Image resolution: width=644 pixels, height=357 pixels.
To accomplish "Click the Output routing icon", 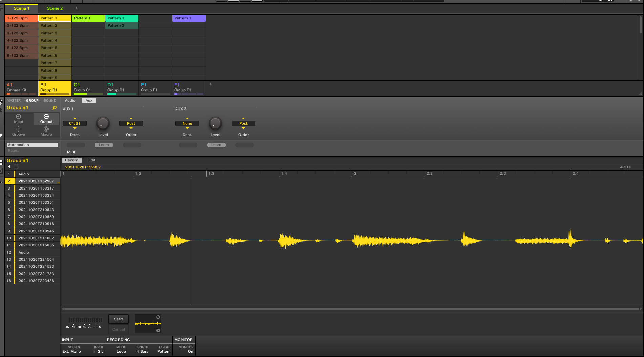I will 46,117.
